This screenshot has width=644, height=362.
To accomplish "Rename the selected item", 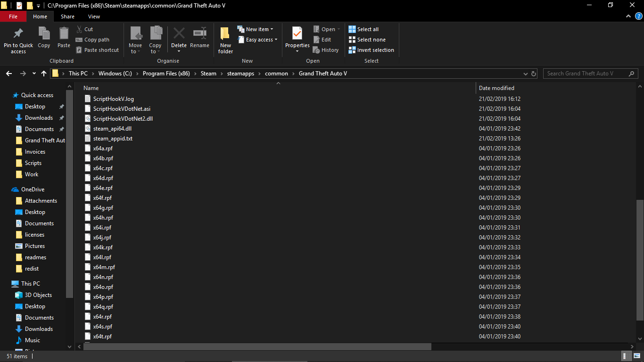I will 199,38.
